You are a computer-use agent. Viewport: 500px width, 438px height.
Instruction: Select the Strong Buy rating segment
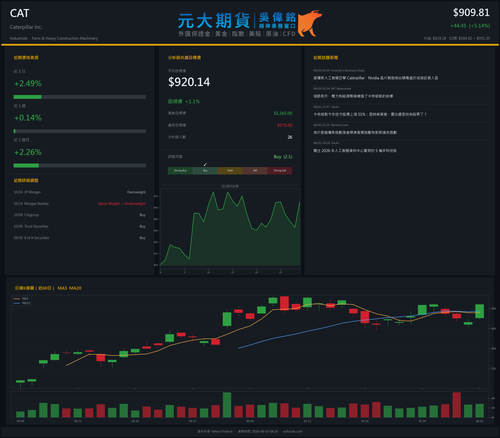(x=180, y=171)
